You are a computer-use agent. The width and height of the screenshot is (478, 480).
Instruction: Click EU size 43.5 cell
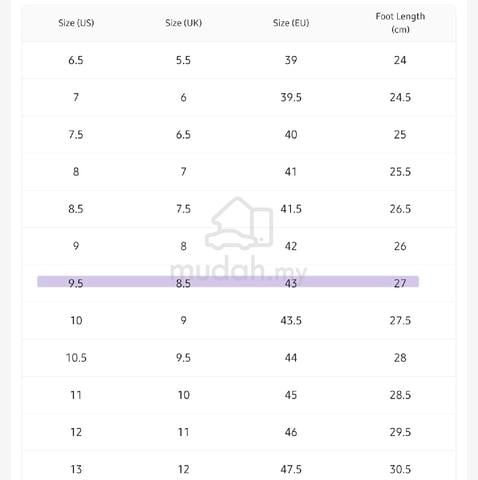coord(291,321)
